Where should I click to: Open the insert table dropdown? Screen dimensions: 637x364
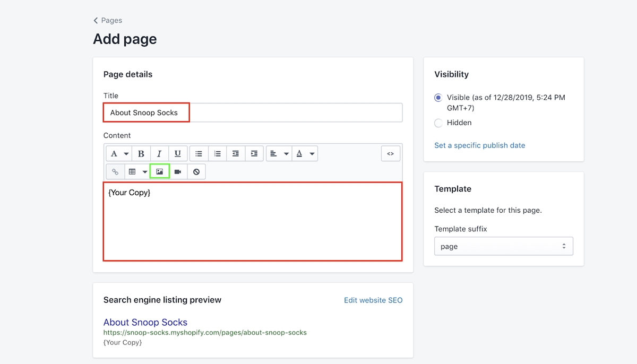[137, 172]
